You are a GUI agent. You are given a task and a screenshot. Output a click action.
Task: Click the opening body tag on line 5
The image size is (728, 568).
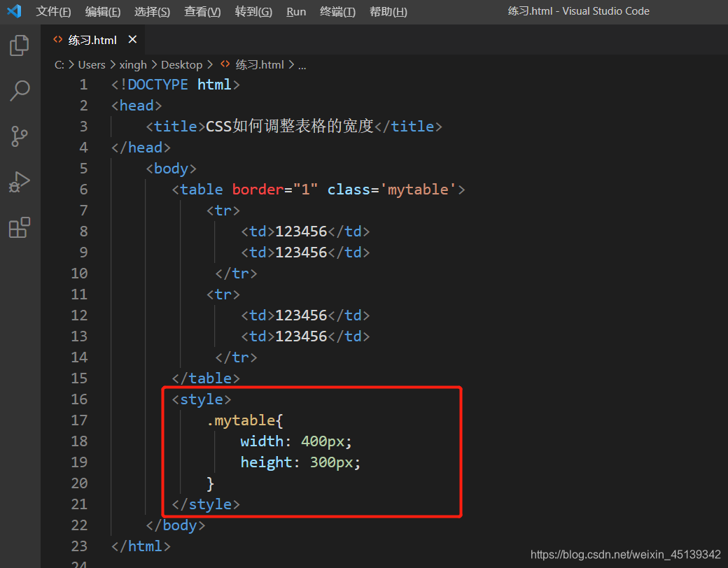tap(171, 169)
